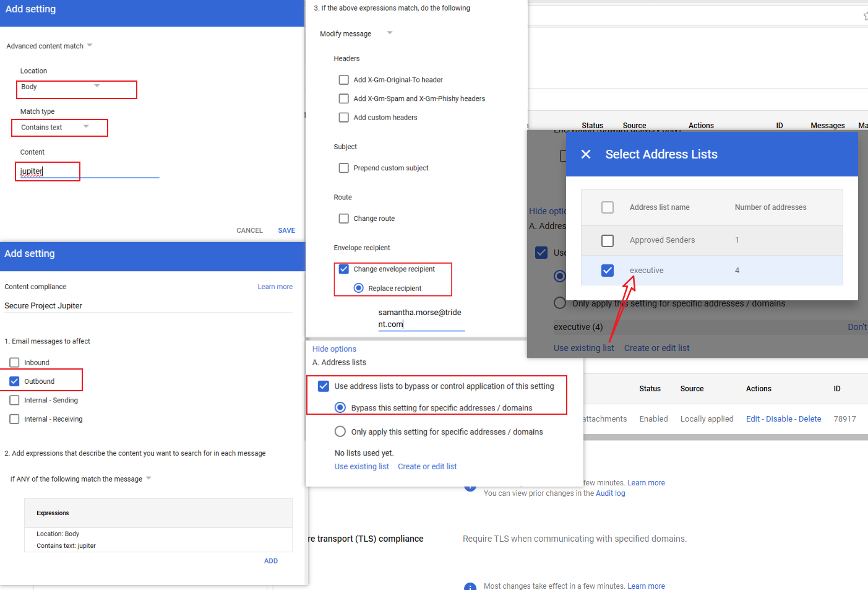Click ADD below the Expressions list
The width and height of the screenshot is (868, 590).
coord(271,561)
